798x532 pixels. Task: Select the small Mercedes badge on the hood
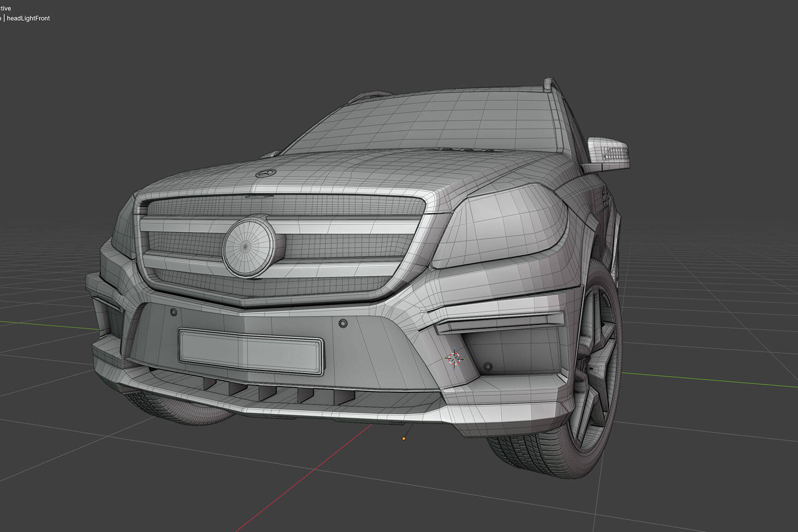coord(266,173)
